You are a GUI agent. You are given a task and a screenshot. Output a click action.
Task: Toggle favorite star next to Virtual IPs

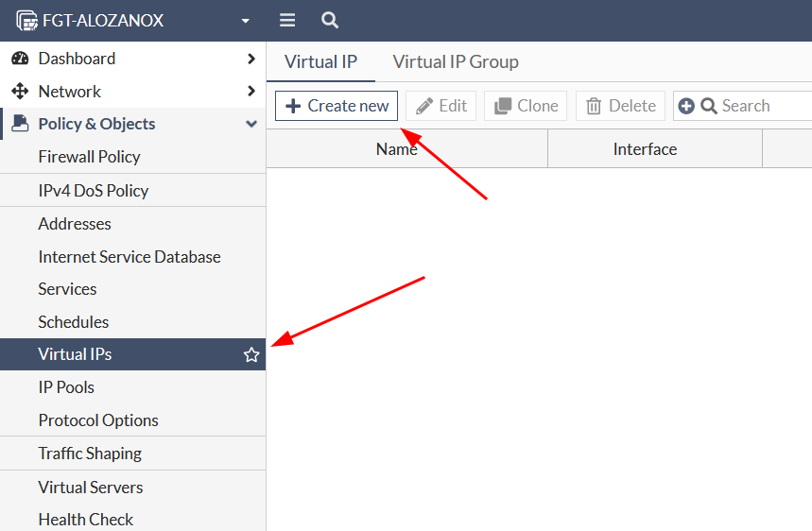251,355
